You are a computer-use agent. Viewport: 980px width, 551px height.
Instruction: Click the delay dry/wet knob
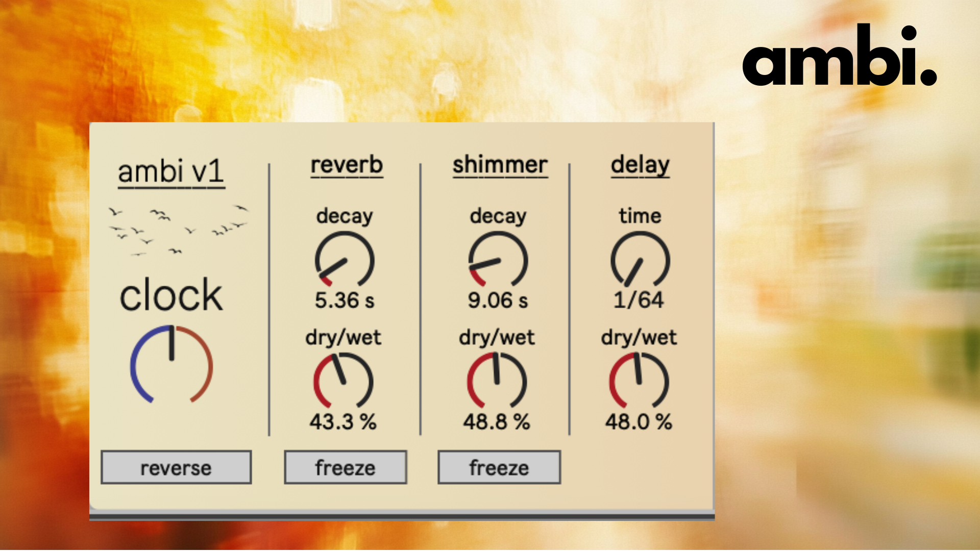point(639,382)
